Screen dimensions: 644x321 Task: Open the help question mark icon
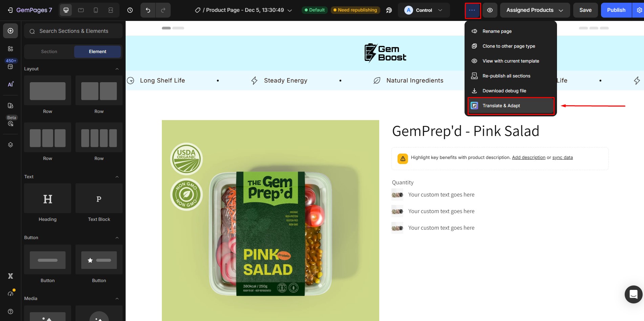coord(10,311)
